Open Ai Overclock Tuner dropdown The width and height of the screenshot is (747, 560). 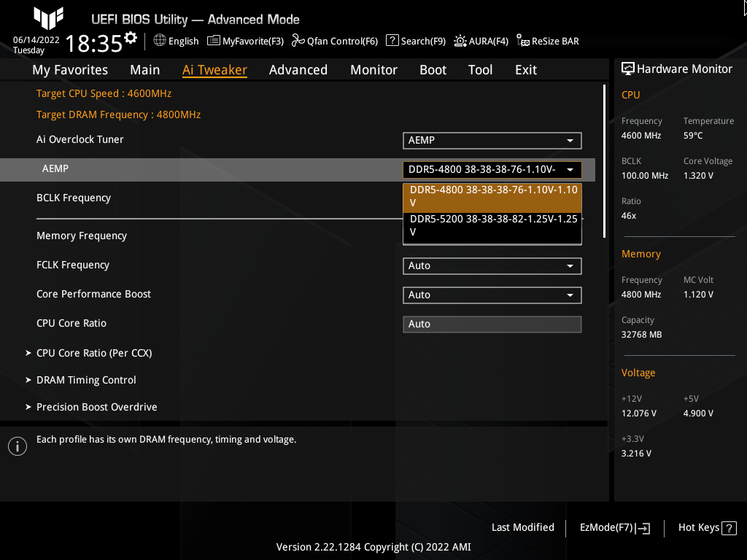tap(492, 141)
